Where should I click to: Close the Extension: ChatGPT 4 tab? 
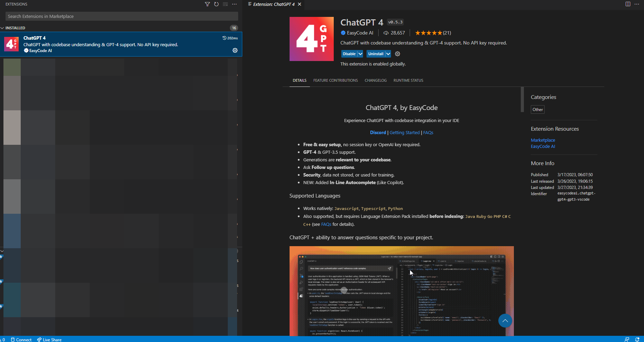point(300,4)
